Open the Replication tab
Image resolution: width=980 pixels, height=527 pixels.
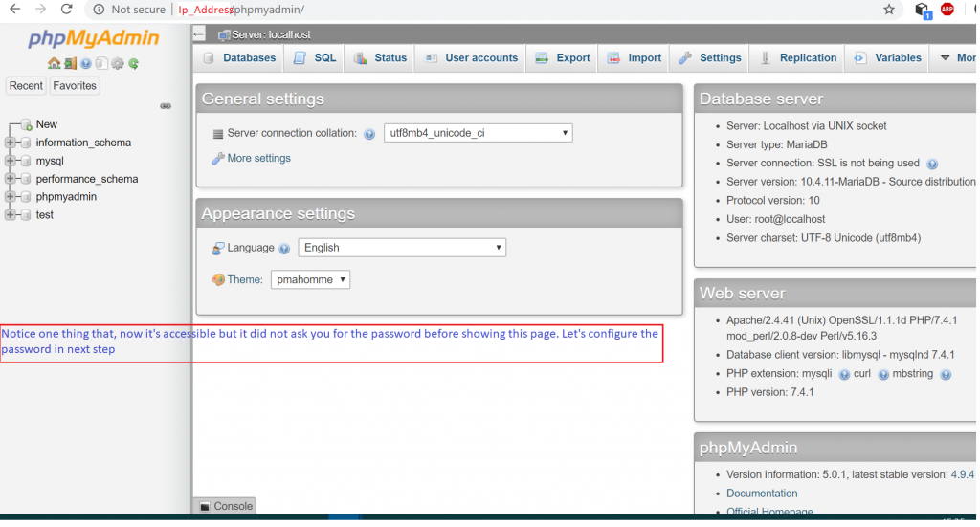[797, 58]
